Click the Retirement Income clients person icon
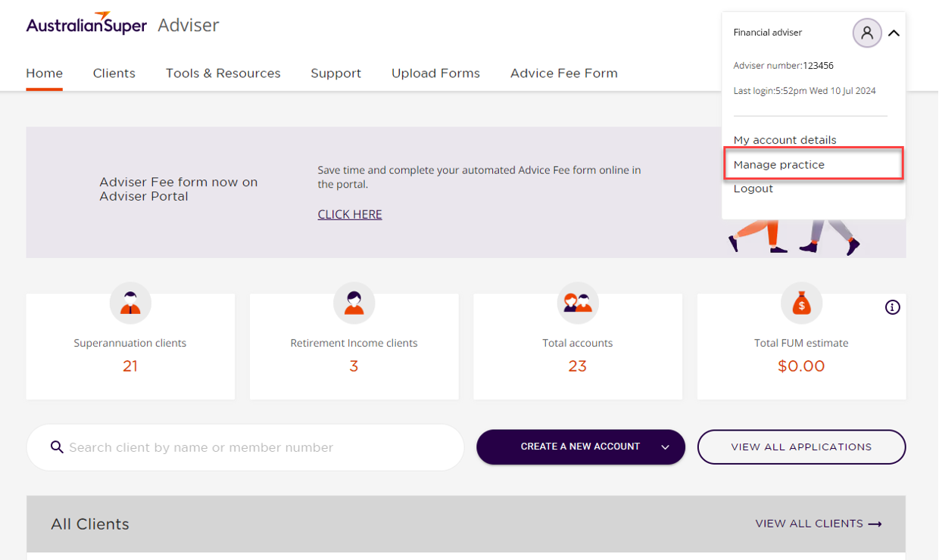The width and height of the screenshot is (939, 560). [354, 303]
